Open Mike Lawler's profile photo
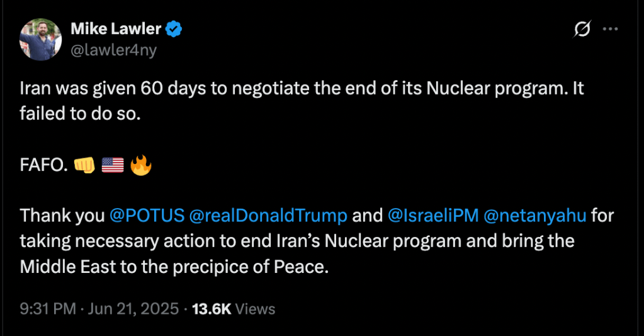 click(40, 39)
